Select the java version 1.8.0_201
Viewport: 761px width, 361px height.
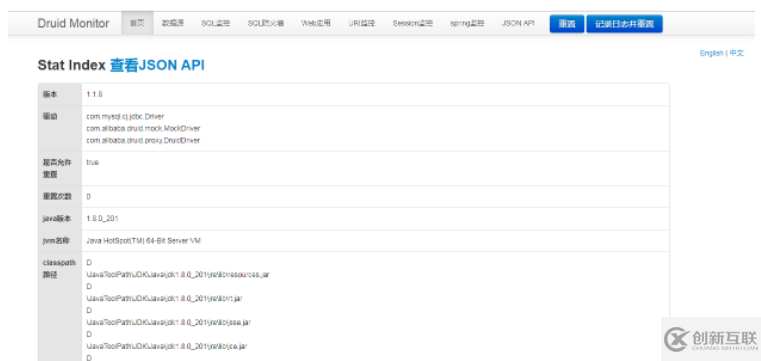click(102, 219)
